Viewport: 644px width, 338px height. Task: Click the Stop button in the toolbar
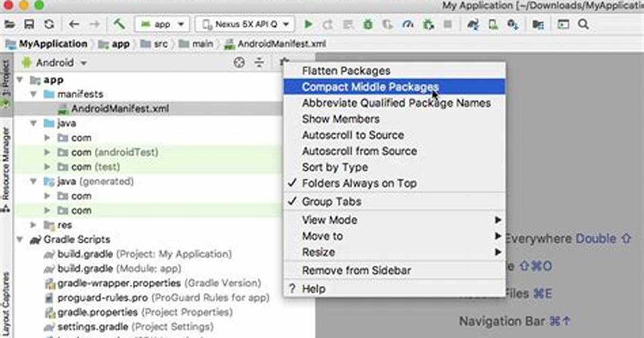coord(447,25)
